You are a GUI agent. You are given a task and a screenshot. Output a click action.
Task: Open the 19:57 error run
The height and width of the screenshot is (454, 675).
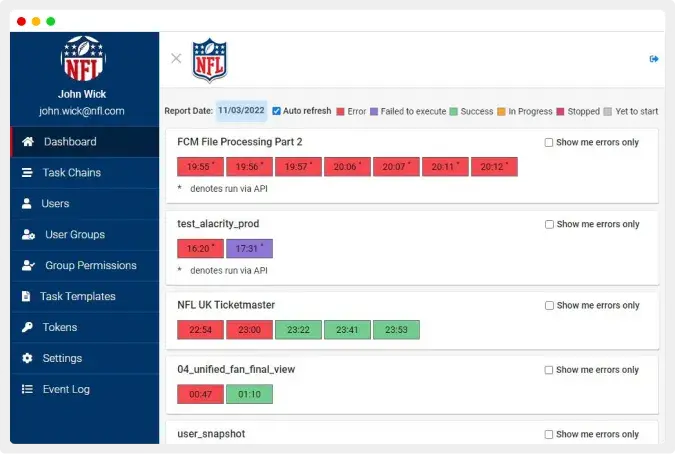pyautogui.click(x=298, y=167)
